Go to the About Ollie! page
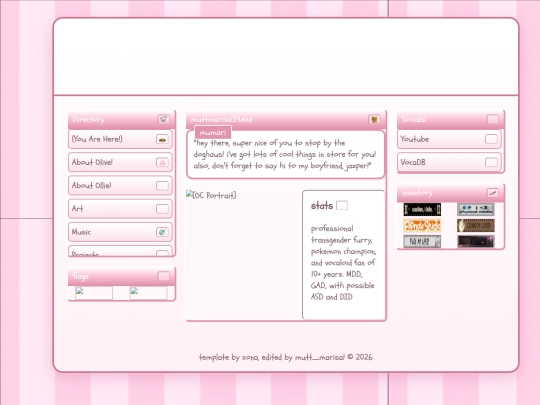The height and width of the screenshot is (405, 540). (120, 186)
